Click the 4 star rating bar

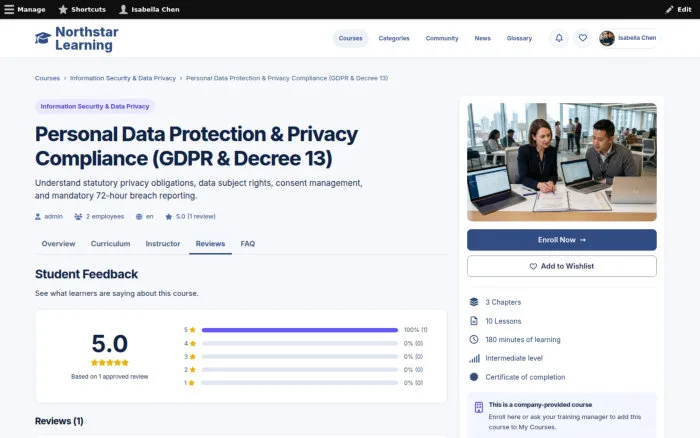coord(300,343)
